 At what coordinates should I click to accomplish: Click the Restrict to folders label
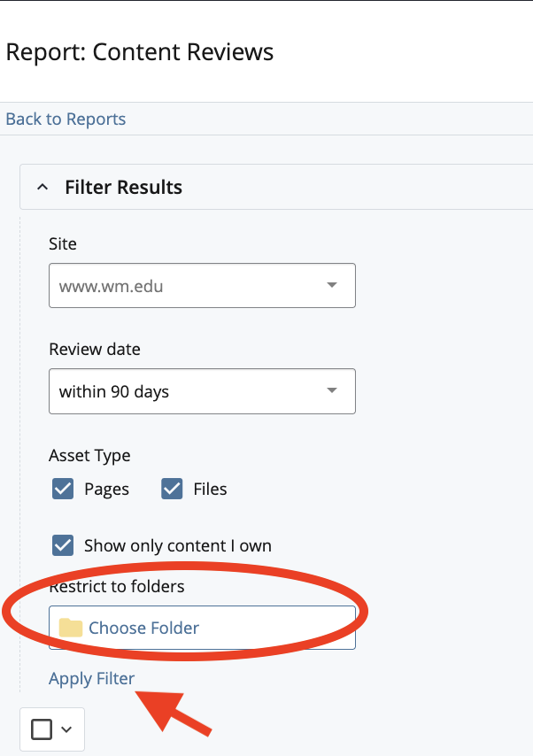pos(115,586)
